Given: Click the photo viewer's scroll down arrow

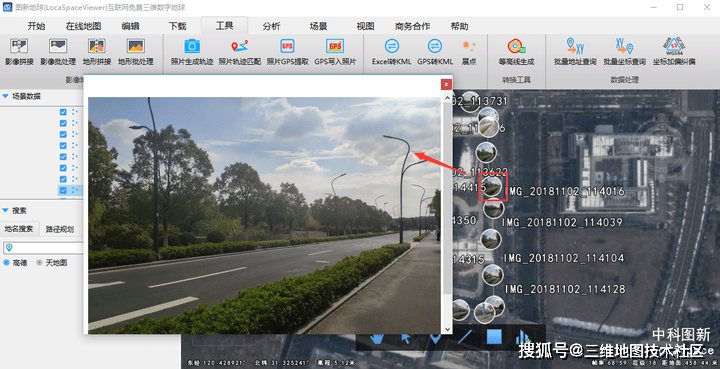Looking at the screenshot, I should point(447,330).
